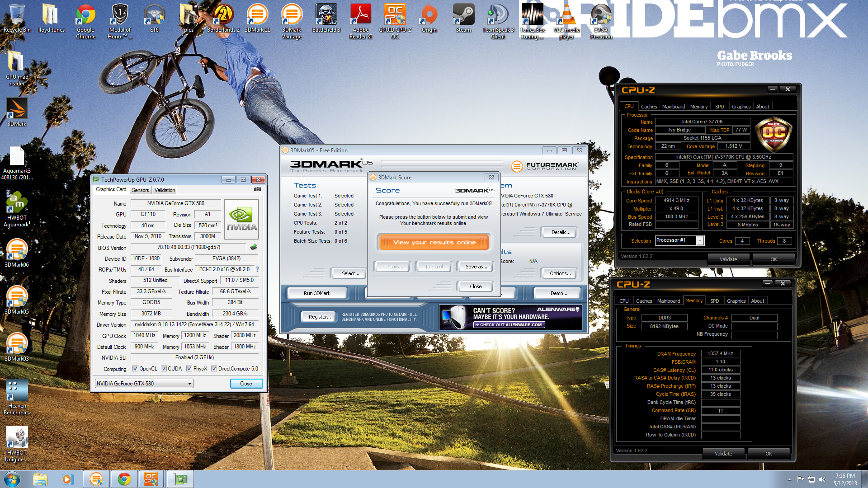The width and height of the screenshot is (868, 488).
Task: Click View your results online button
Action: point(434,242)
